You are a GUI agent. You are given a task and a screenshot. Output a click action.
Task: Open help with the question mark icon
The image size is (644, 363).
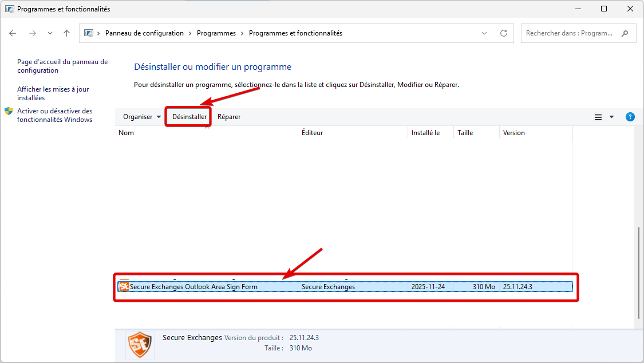(x=630, y=117)
